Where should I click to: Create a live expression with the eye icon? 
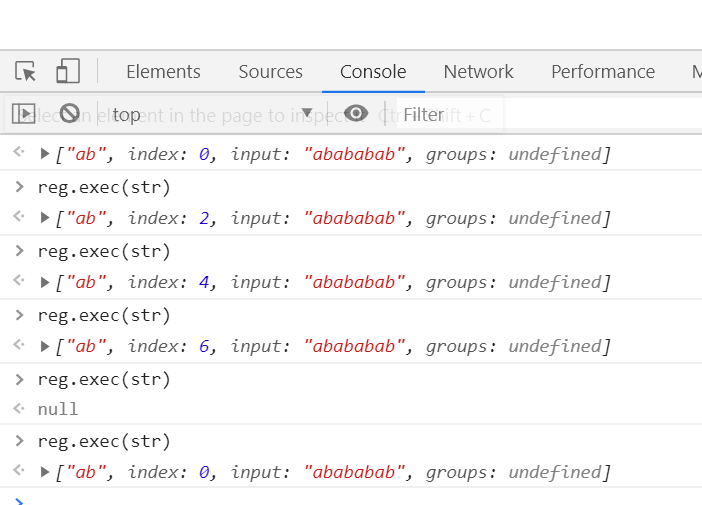[x=356, y=113]
